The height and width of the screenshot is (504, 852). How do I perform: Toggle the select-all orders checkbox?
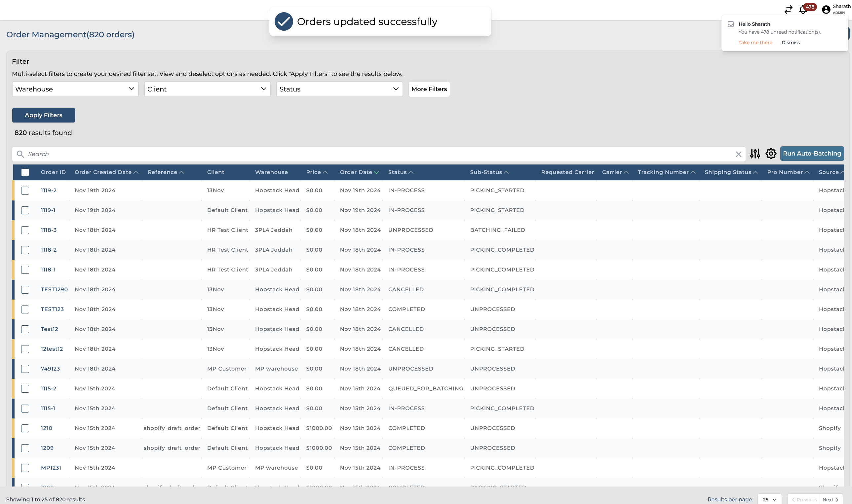[25, 172]
